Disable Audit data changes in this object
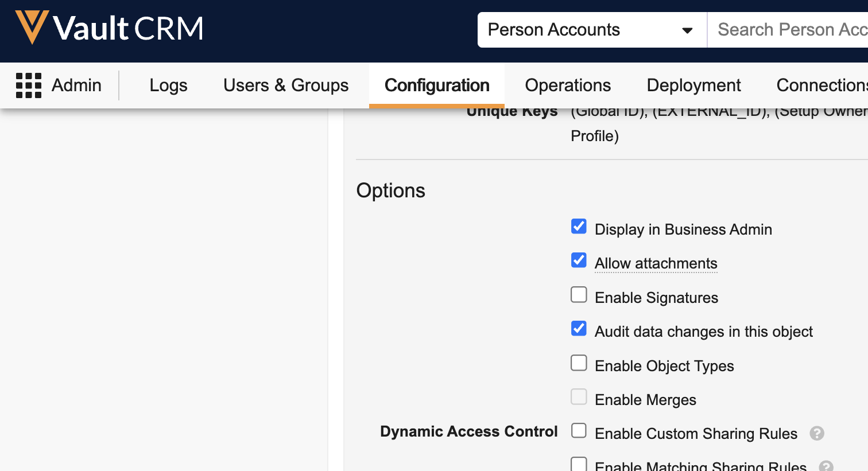868x471 pixels. pyautogui.click(x=579, y=329)
